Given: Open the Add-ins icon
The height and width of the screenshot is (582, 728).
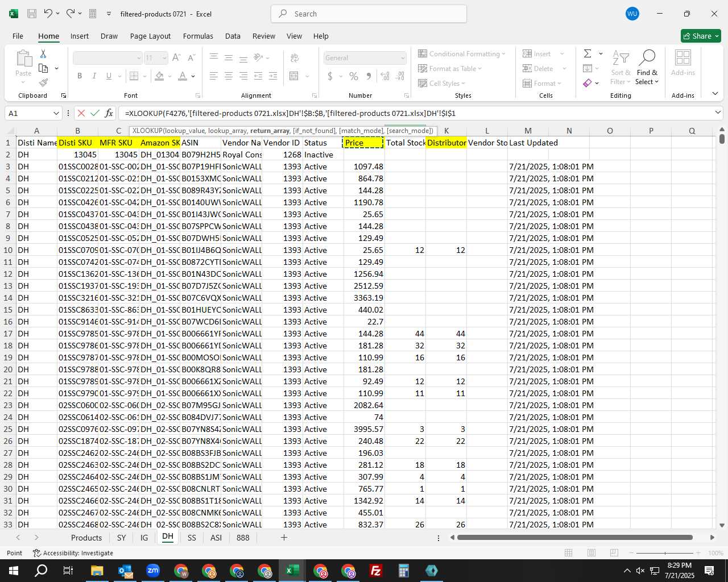Looking at the screenshot, I should [x=683, y=63].
